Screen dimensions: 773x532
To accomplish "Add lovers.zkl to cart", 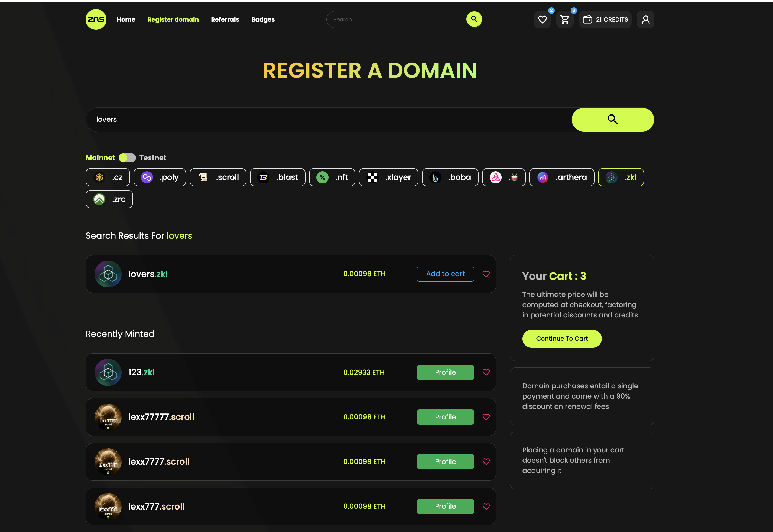I will tap(445, 274).
